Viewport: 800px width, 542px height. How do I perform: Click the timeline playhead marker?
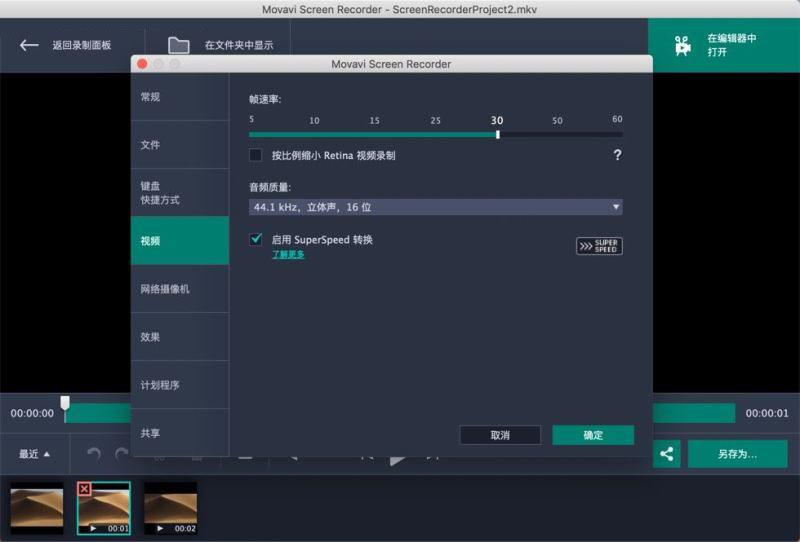click(x=65, y=403)
